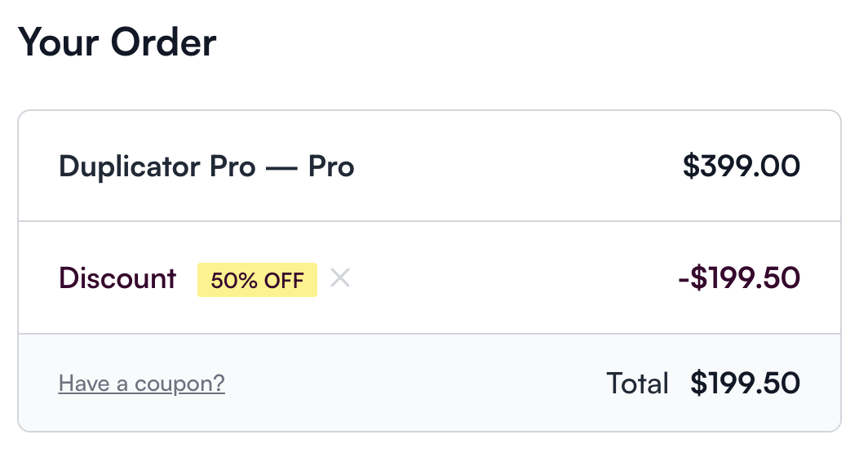This screenshot has width=868, height=457.
Task: Click the Total label
Action: (x=638, y=383)
